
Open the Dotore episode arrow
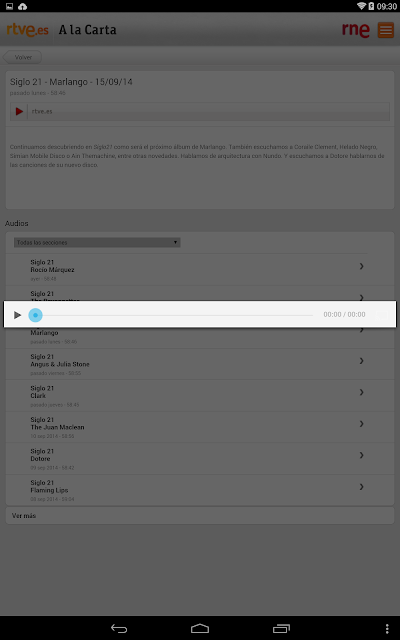(361, 455)
